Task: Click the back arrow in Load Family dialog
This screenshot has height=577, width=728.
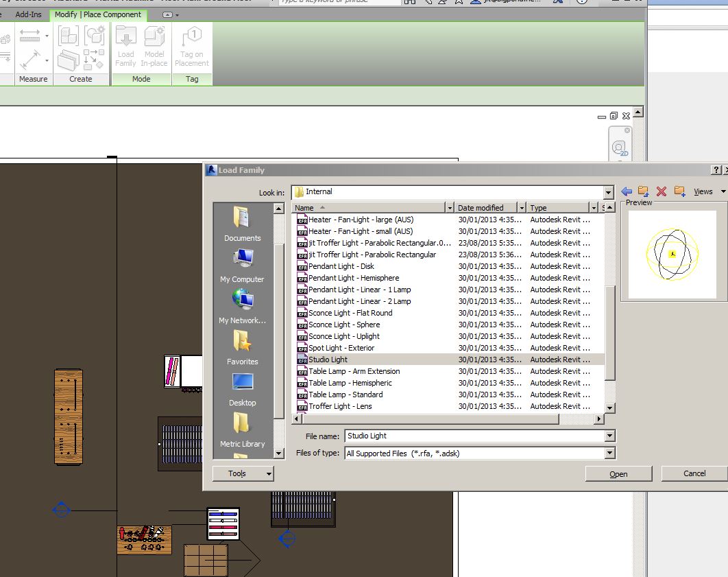Action: coord(627,191)
